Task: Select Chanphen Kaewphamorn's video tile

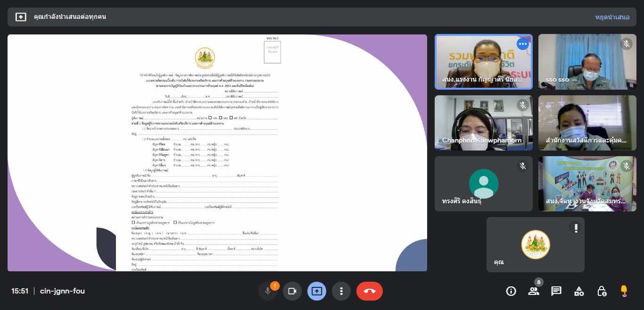Action: pos(483,123)
